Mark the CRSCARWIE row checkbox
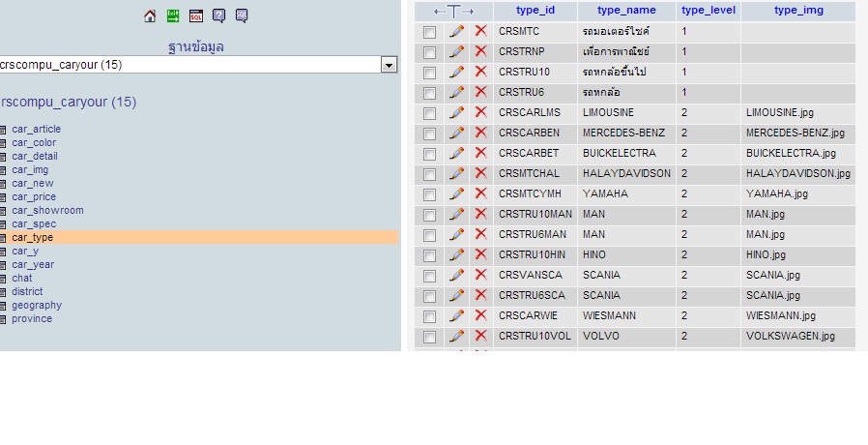This screenshot has height=445, width=868. (x=429, y=316)
